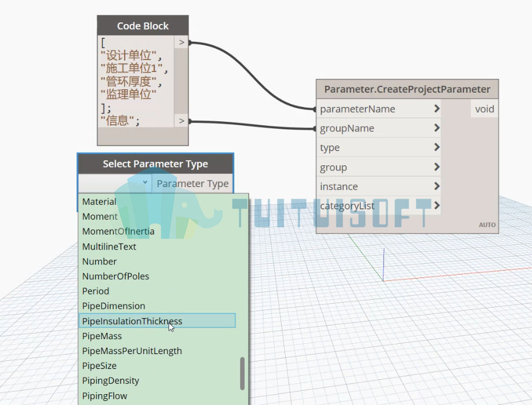Click the categoryList input port arrow
Viewport: 532px width, 405px height.
pyautogui.click(x=437, y=205)
